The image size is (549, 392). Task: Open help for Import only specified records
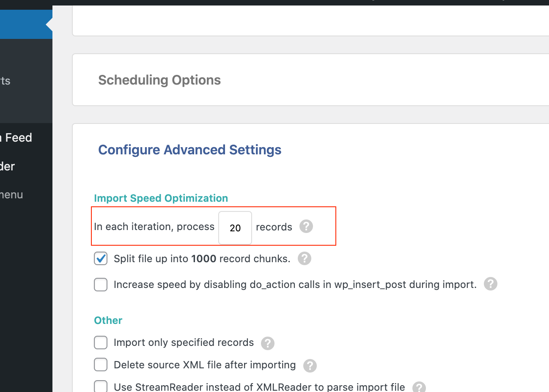click(x=267, y=343)
